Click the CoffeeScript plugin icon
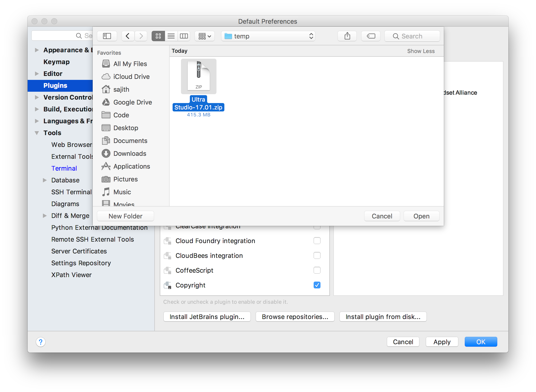Image resolution: width=536 pixels, height=392 pixels. [x=168, y=270]
